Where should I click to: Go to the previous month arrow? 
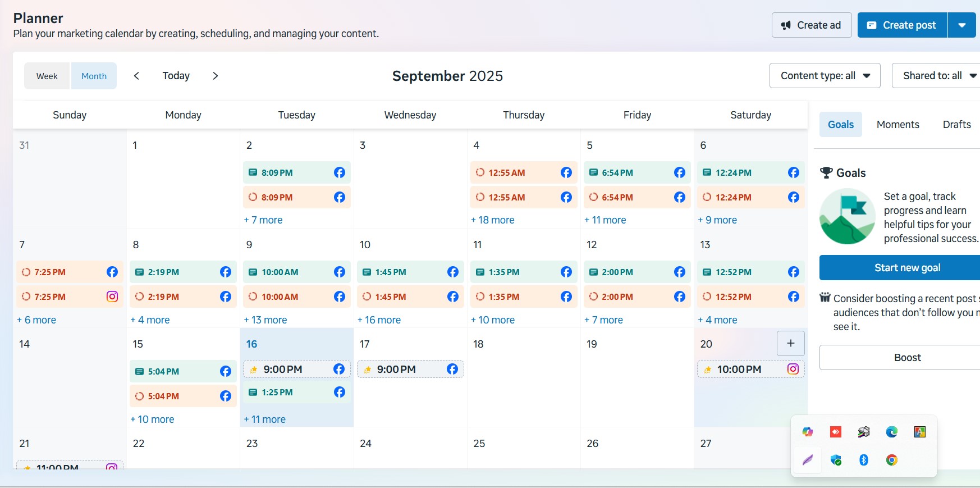pos(136,76)
